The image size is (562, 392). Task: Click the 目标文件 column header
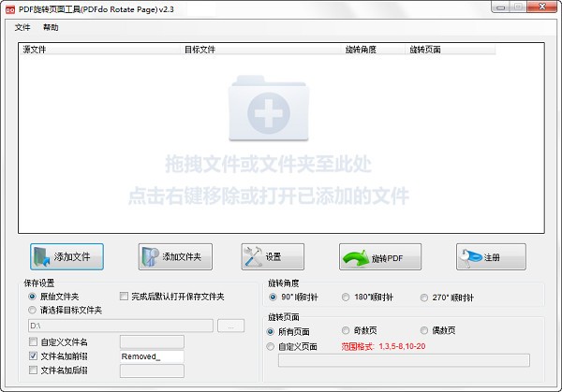tap(261, 50)
